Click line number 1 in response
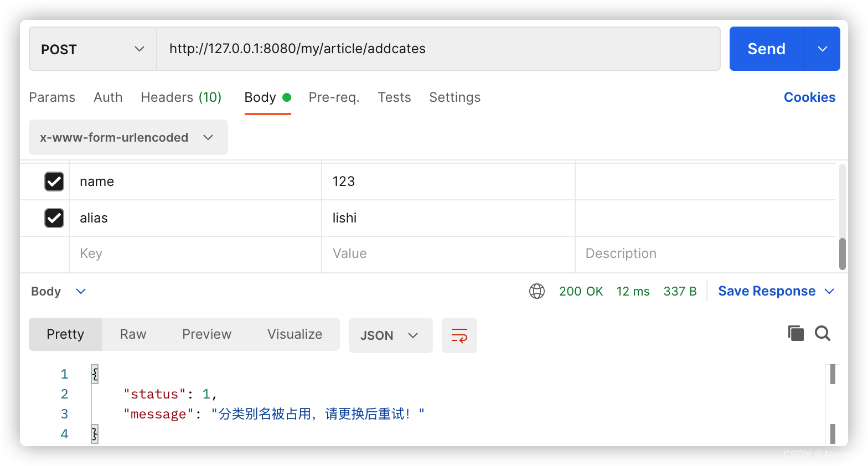Screen dimensions: 868x466 pos(64,374)
